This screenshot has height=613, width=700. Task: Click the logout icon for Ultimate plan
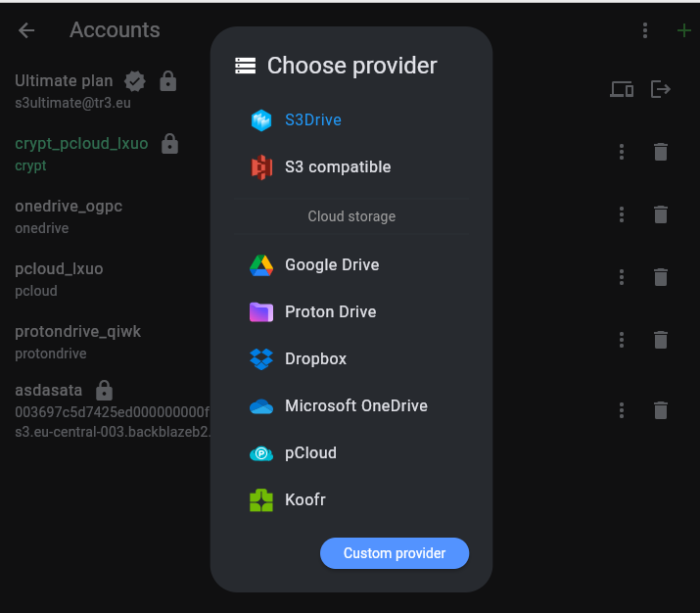pos(661,89)
